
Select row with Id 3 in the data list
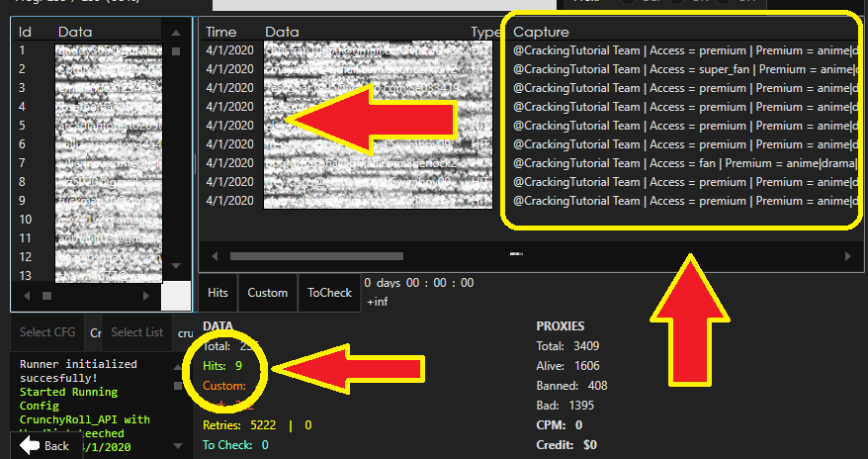tap(91, 88)
